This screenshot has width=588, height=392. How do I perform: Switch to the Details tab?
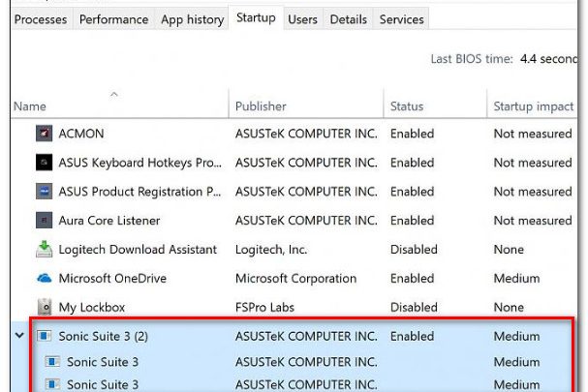pos(348,19)
